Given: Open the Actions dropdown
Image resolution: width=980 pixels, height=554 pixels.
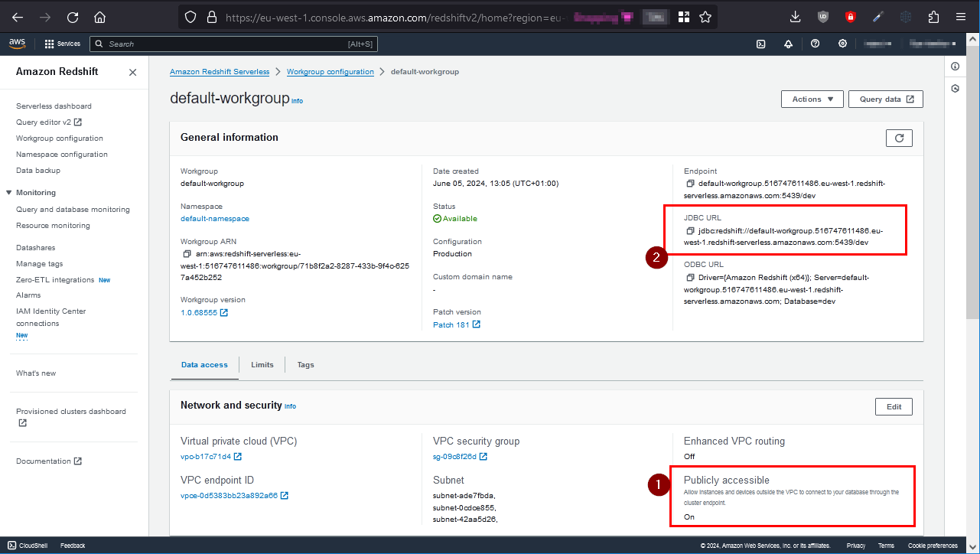Looking at the screenshot, I should pos(812,99).
